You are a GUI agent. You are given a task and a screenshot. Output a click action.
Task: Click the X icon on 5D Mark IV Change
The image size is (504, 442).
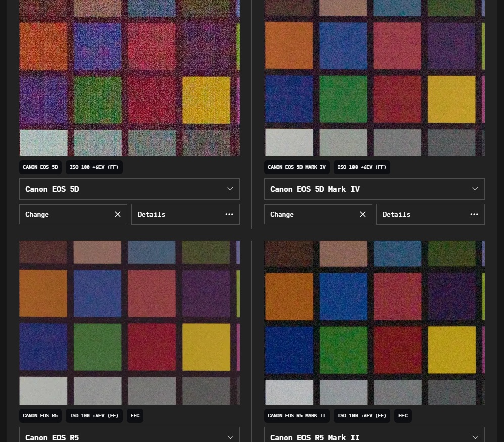point(363,214)
